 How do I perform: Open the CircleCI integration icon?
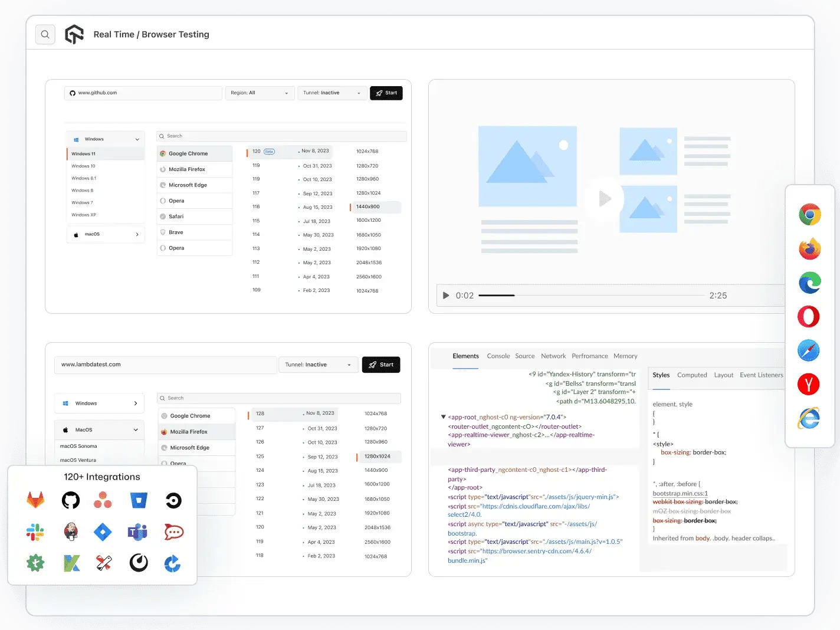coord(173,500)
